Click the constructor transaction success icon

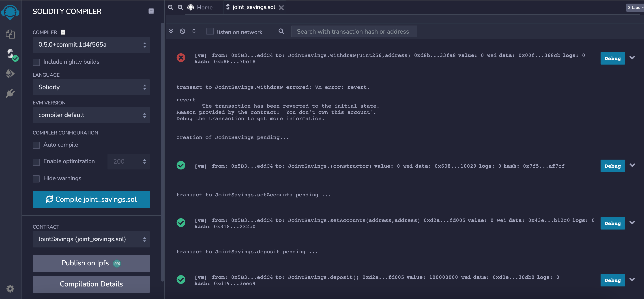[181, 165]
